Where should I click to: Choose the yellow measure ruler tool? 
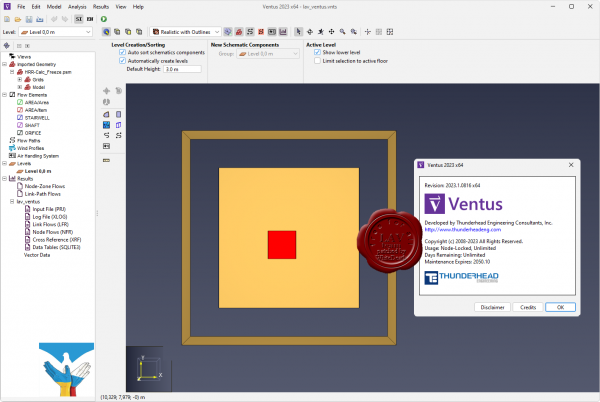pyautogui.click(x=106, y=160)
